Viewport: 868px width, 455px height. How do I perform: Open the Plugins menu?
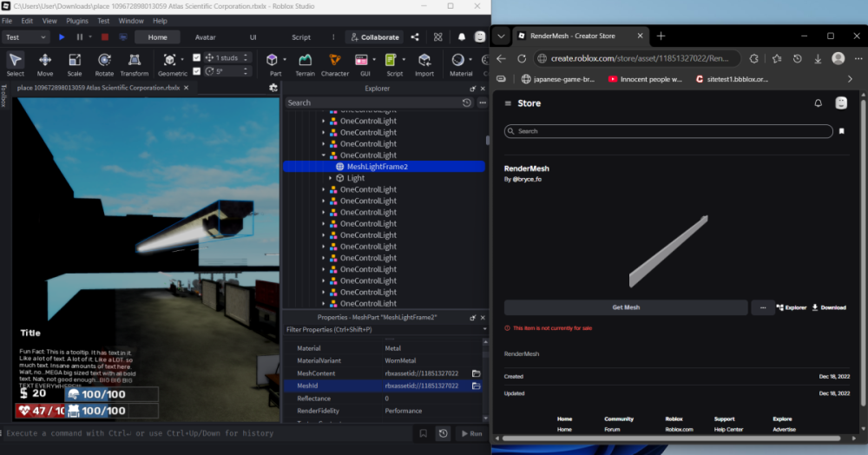pos(77,21)
